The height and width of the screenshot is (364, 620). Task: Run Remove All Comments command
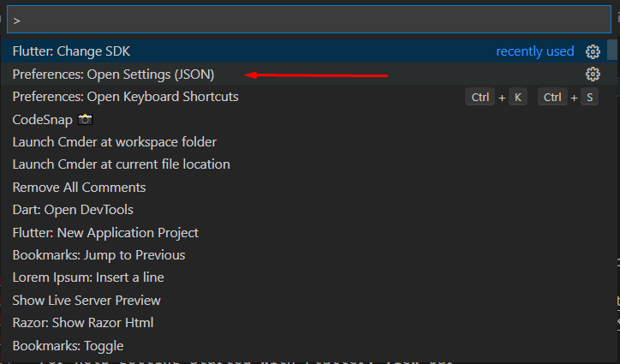coord(79,188)
